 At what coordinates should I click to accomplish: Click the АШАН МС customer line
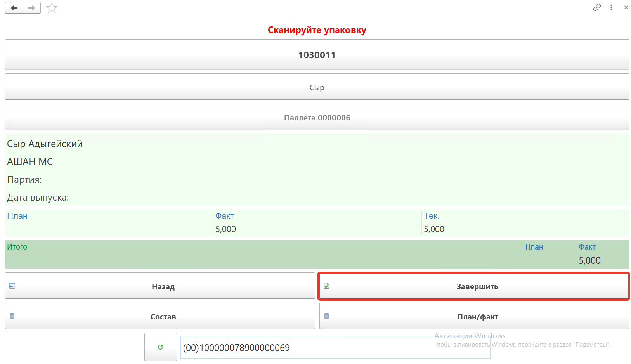pyautogui.click(x=30, y=162)
